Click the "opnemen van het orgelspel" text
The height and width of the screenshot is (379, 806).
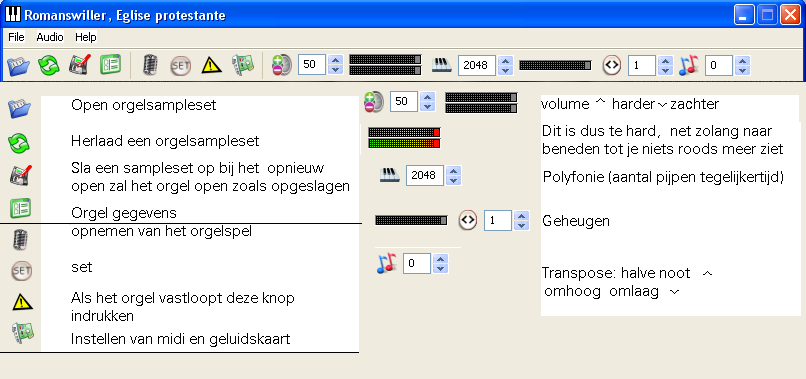point(161,231)
